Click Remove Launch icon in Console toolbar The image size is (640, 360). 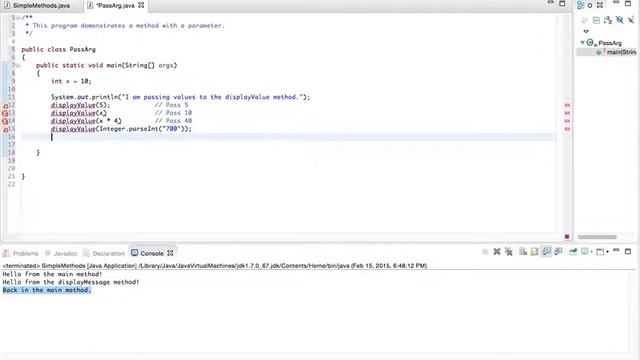click(x=497, y=252)
